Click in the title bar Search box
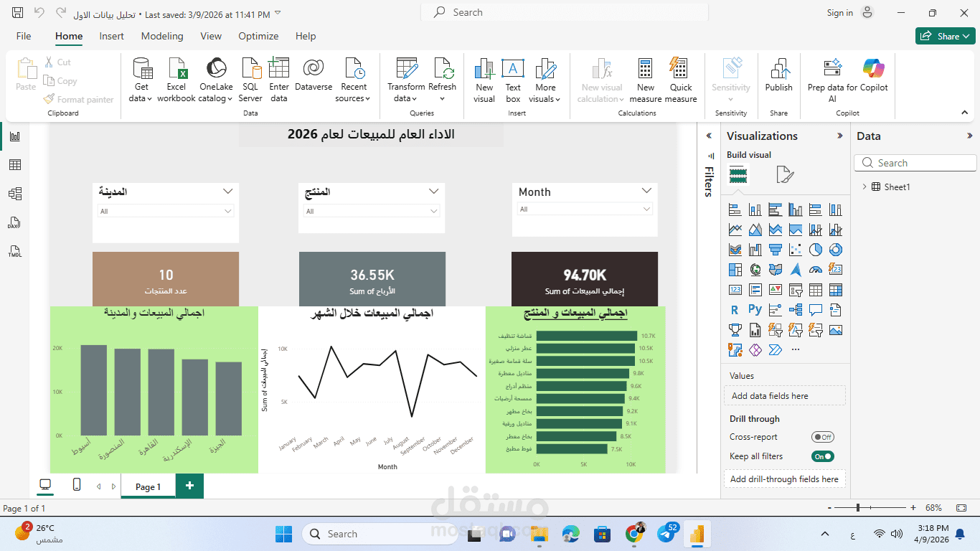This screenshot has width=980, height=551. 565,12
